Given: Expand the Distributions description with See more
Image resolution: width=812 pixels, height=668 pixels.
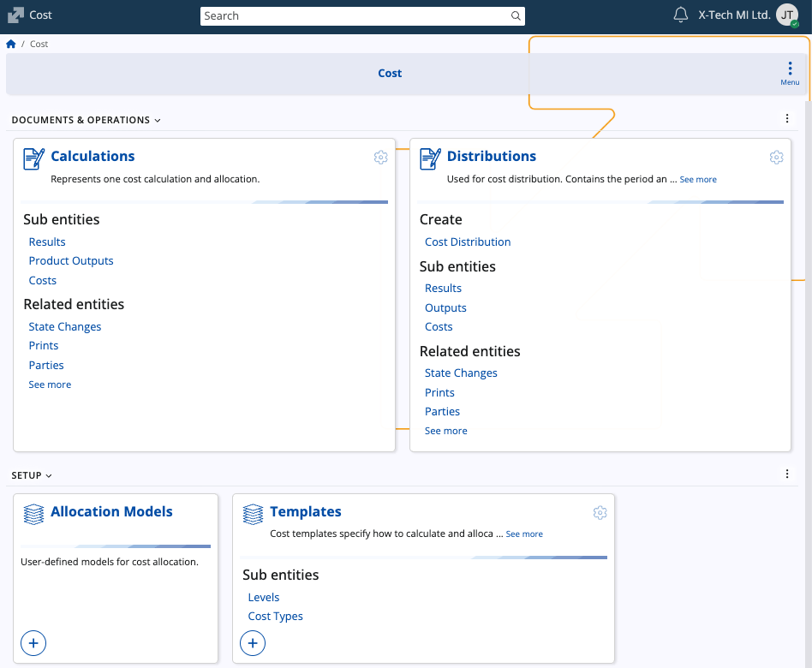Looking at the screenshot, I should [x=698, y=180].
